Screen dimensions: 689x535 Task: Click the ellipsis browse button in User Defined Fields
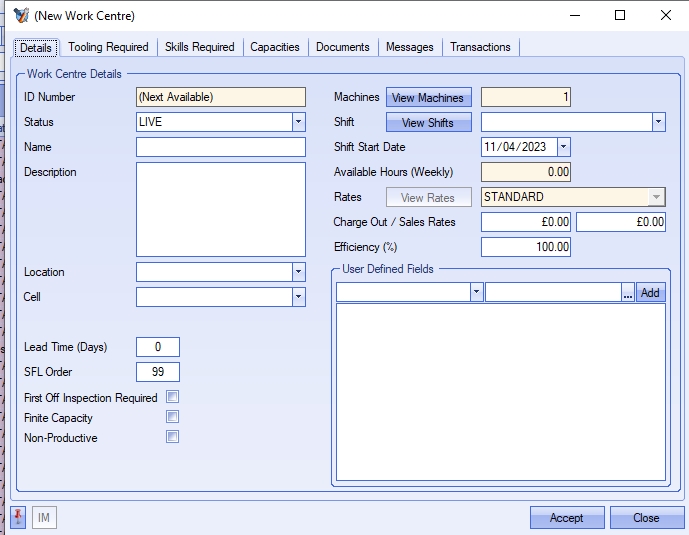628,293
